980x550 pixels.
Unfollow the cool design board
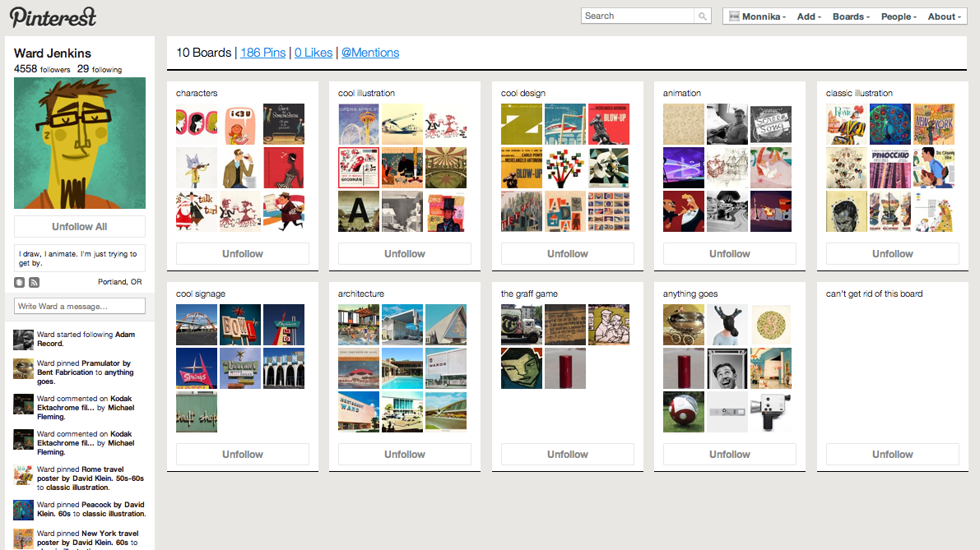pos(568,253)
